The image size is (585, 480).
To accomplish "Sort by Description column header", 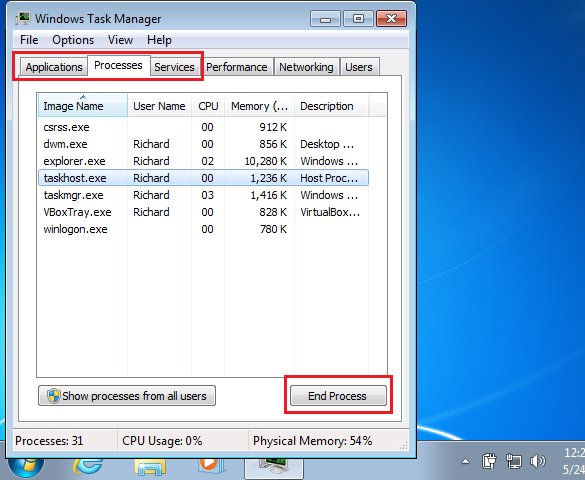I will tap(331, 106).
